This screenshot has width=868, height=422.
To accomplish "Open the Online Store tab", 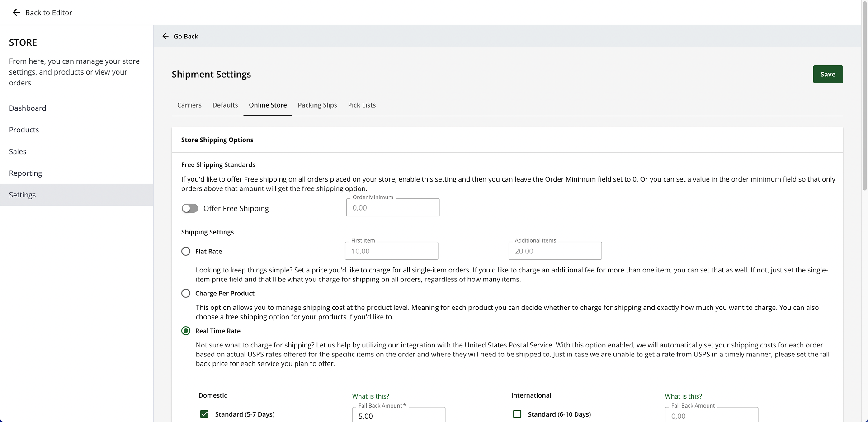I will (268, 105).
